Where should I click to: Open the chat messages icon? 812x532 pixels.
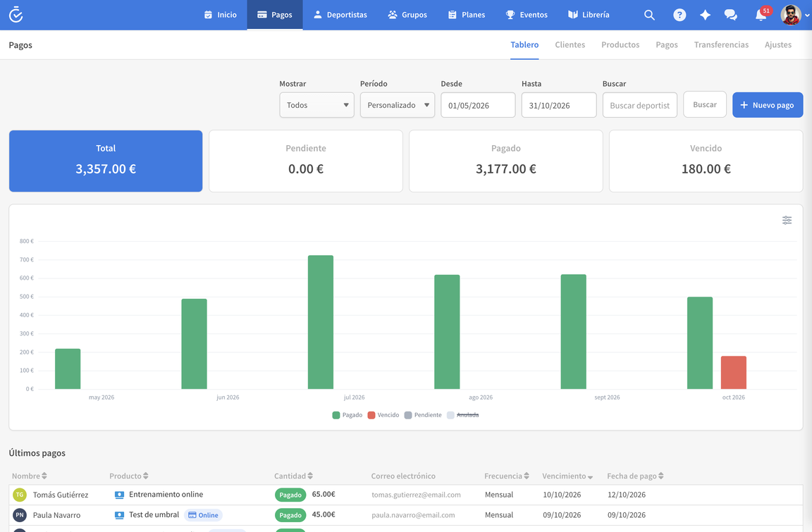coord(731,15)
